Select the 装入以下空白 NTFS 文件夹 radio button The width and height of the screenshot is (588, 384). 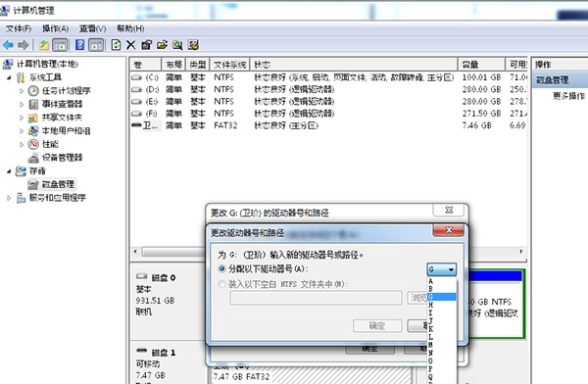click(221, 284)
